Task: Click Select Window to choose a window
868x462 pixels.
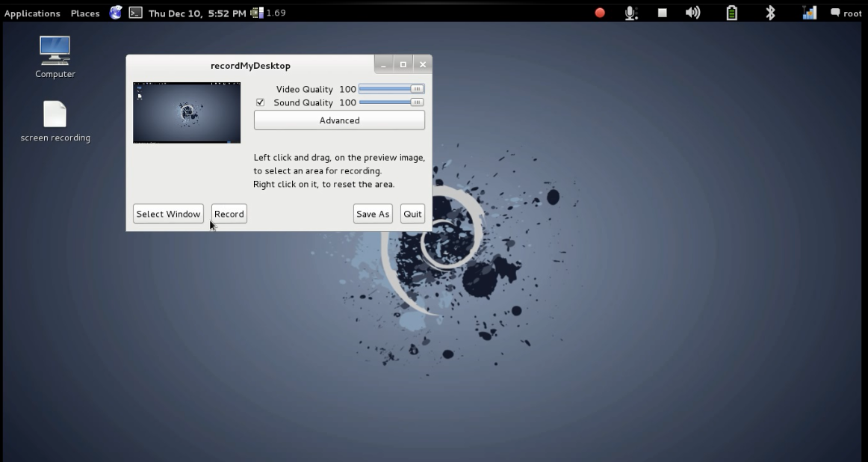Action: tap(168, 214)
